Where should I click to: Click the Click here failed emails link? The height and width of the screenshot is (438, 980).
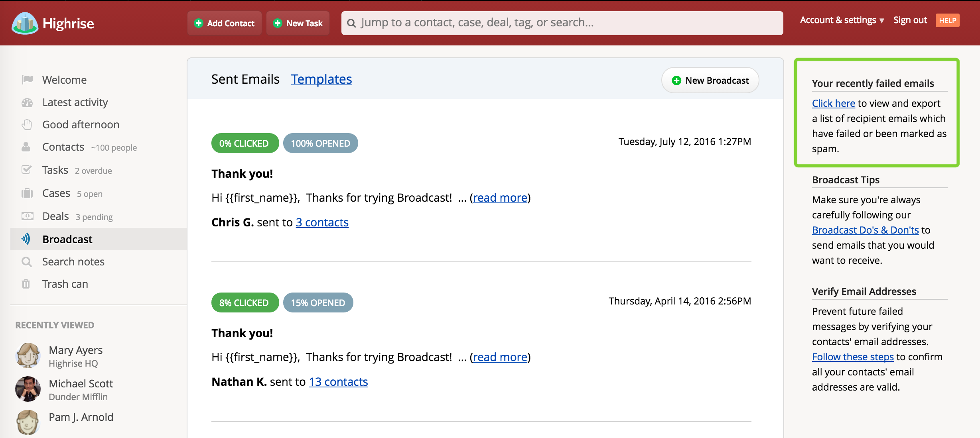[x=833, y=103]
